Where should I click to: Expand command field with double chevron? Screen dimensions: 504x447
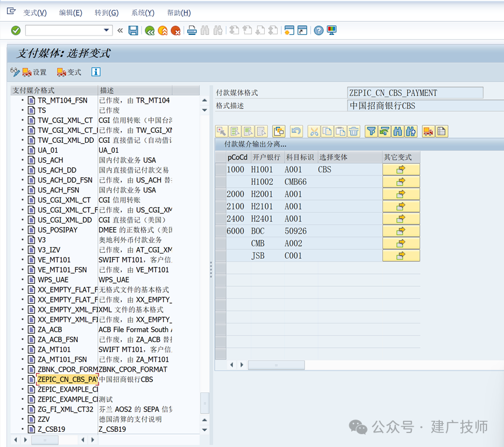click(120, 30)
